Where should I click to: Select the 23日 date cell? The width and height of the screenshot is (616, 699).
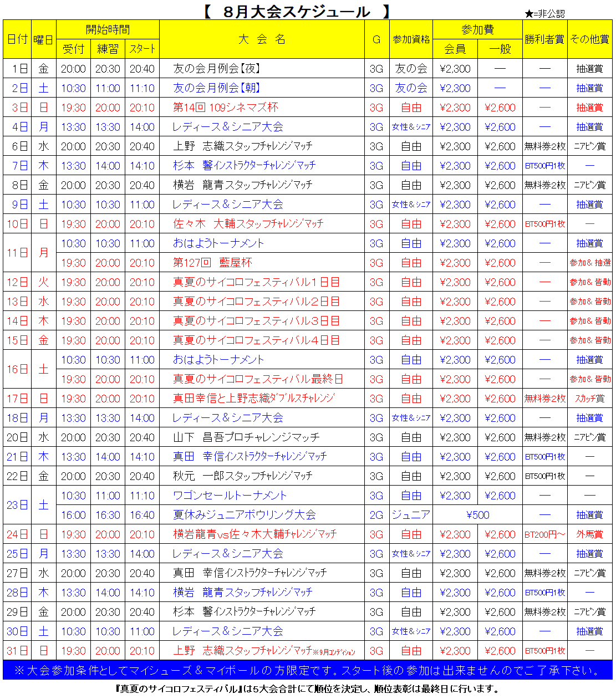[x=17, y=505]
